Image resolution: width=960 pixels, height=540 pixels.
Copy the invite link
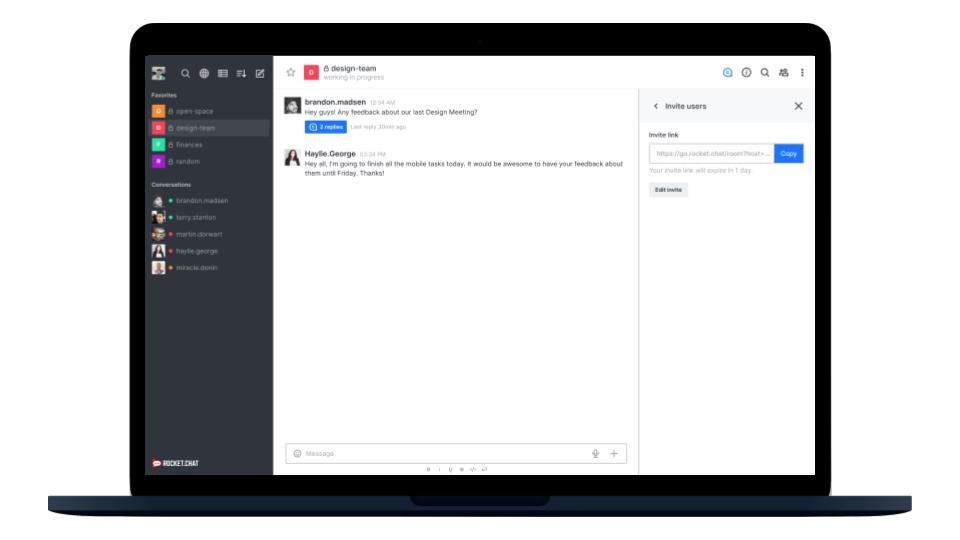click(789, 154)
